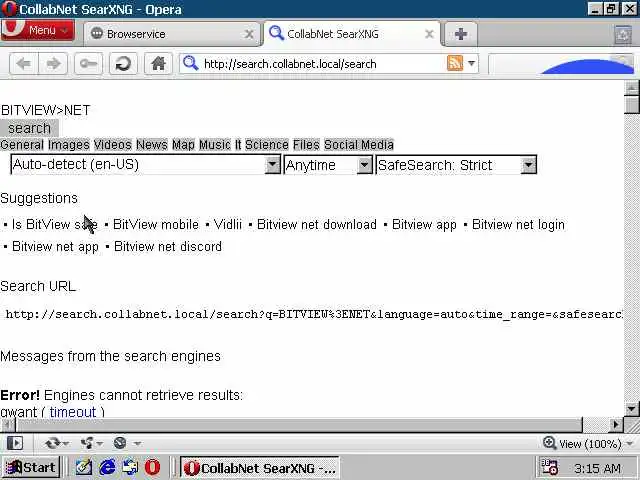Image resolution: width=640 pixels, height=480 pixels.
Task: Launch Opera from quick launch icon
Action: pos(152,467)
